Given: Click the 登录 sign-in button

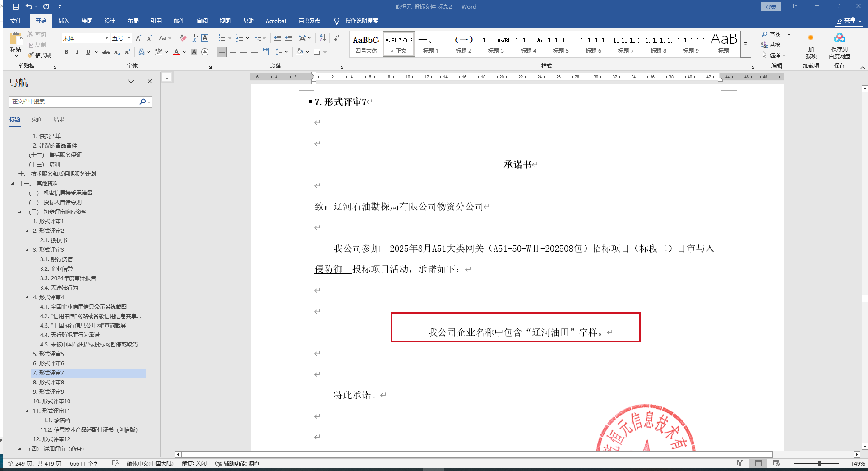Looking at the screenshot, I should 771,7.
